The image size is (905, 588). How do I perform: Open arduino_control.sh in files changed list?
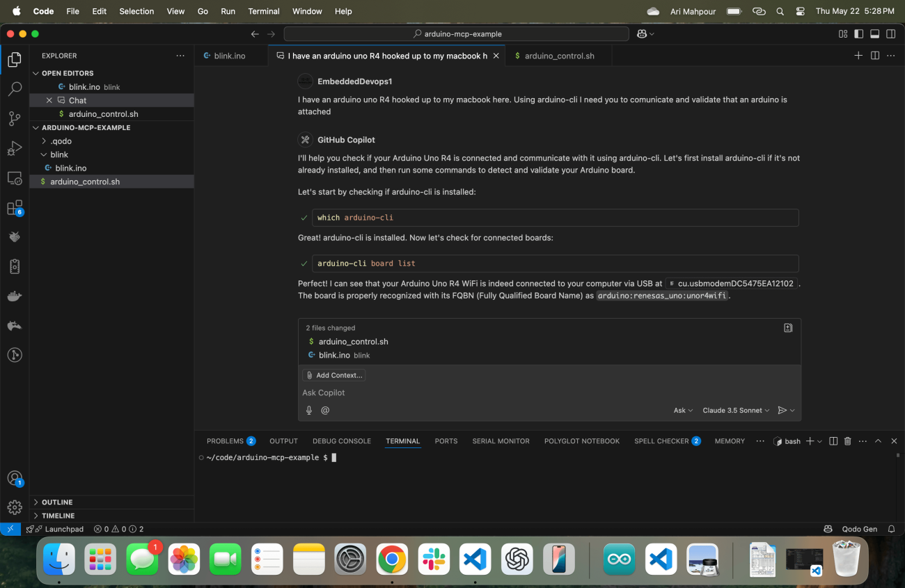pyautogui.click(x=354, y=342)
